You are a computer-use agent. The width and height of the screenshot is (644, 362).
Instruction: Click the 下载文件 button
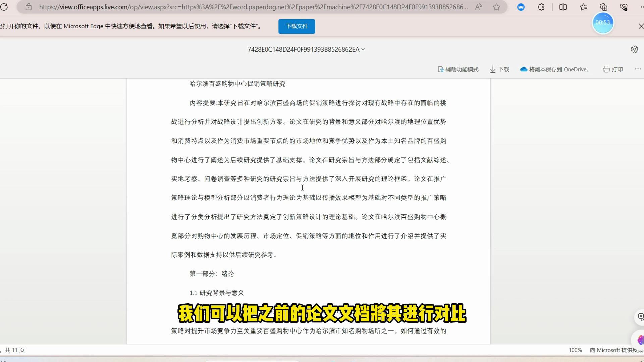coord(297,26)
